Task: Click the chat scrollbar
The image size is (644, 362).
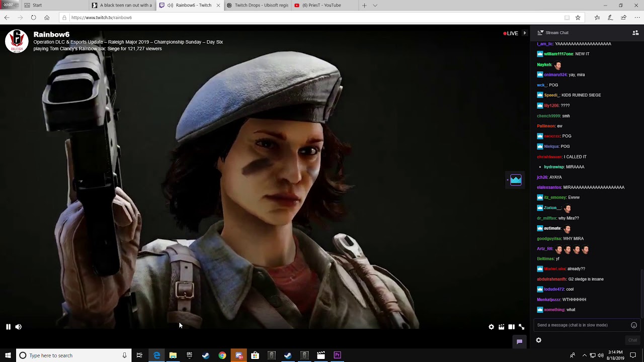Action: click(642, 294)
